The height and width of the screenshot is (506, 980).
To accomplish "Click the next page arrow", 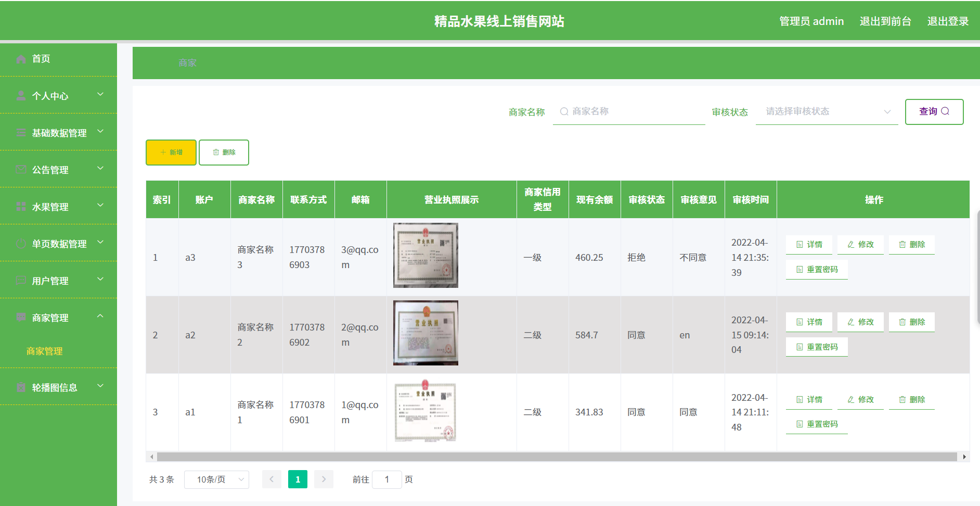I will (x=324, y=479).
